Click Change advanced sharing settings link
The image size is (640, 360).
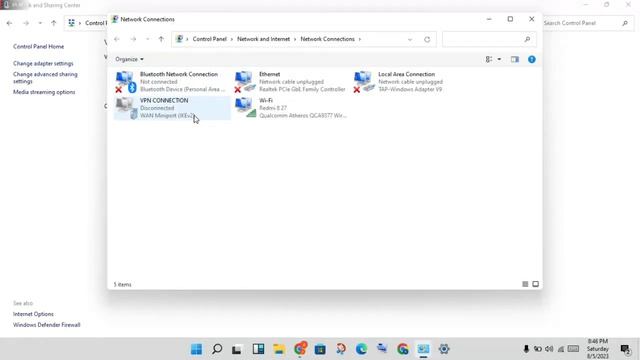(x=45, y=78)
